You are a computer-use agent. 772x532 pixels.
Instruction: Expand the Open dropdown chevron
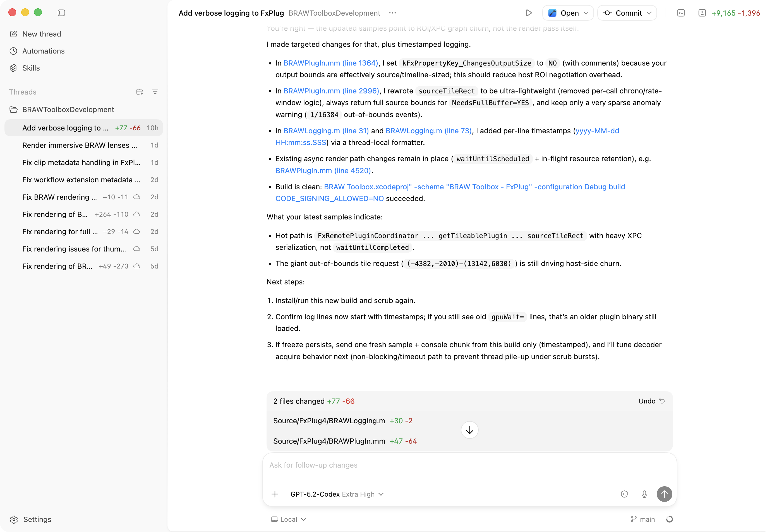pyautogui.click(x=586, y=13)
